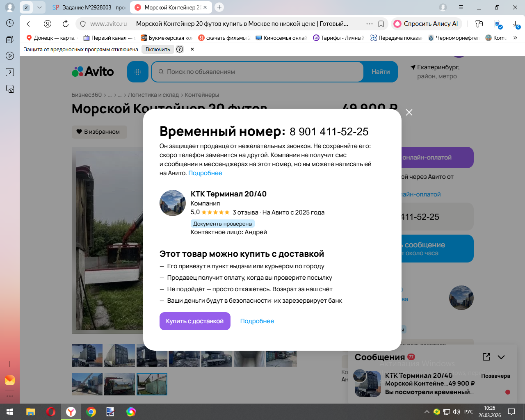Open the stacked pages icon in sidebar

[x=10, y=39]
